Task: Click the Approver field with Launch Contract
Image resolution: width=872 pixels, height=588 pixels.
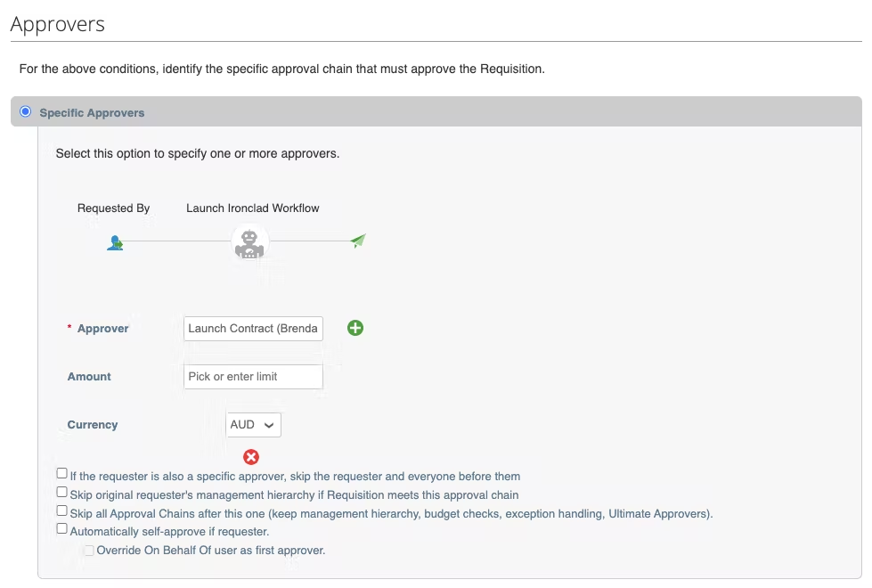Action: pos(253,329)
